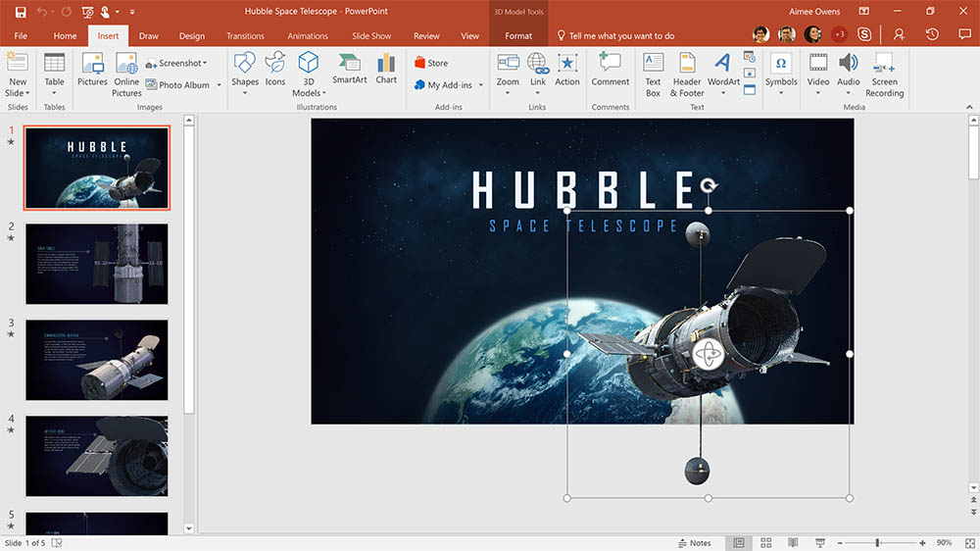This screenshot has height=551, width=980.
Task: Switch to the Format tab
Action: pyautogui.click(x=518, y=36)
